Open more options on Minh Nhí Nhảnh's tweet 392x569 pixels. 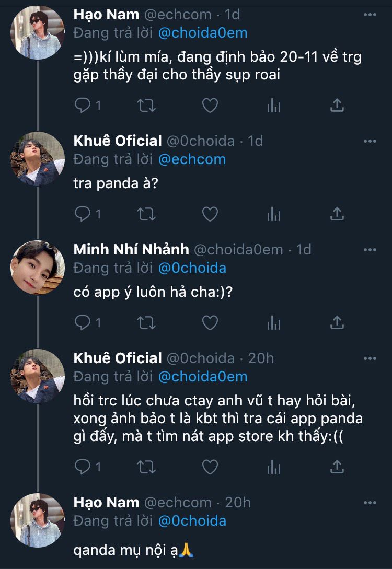pyautogui.click(x=370, y=250)
